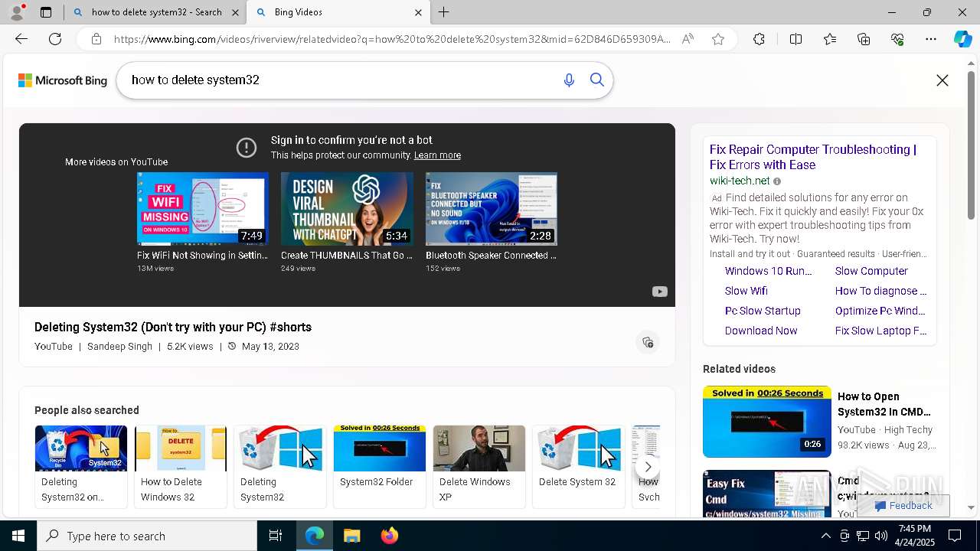Open the 'Learn more' link
This screenshot has height=551, width=980.
(x=437, y=155)
